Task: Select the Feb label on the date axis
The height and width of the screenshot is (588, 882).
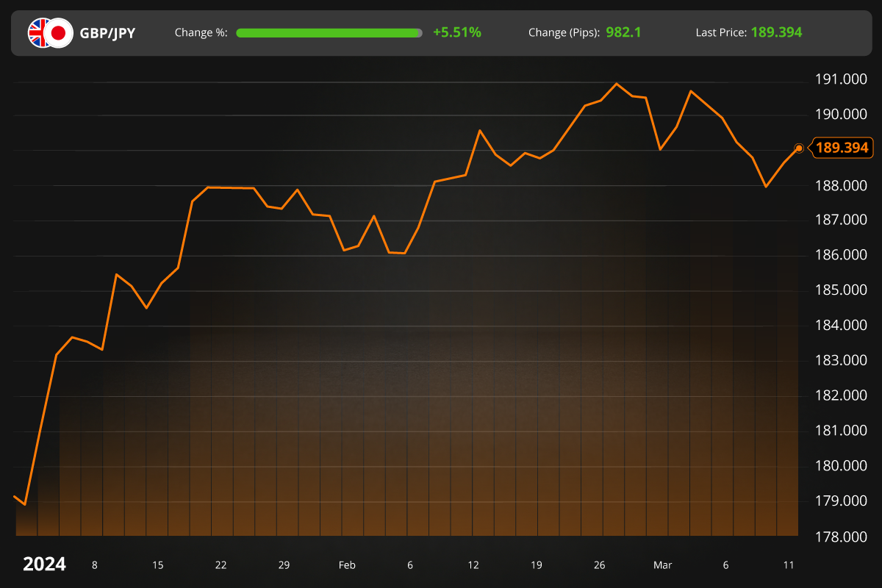Action: 347,565
